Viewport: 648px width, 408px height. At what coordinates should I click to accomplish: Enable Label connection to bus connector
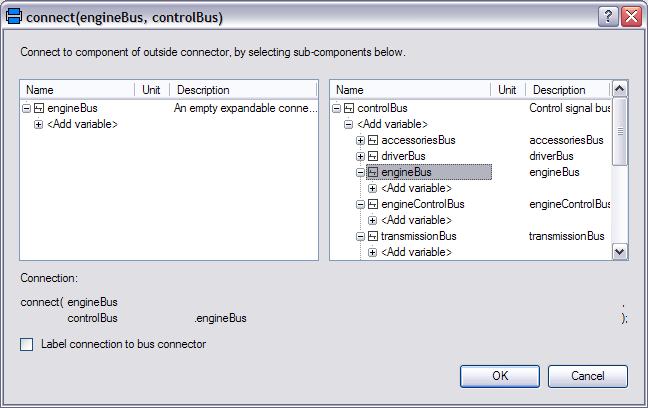pos(27,344)
